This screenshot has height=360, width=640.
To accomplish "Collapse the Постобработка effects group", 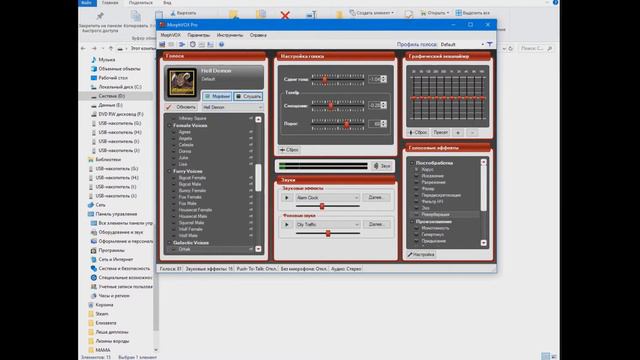I will tap(412, 163).
